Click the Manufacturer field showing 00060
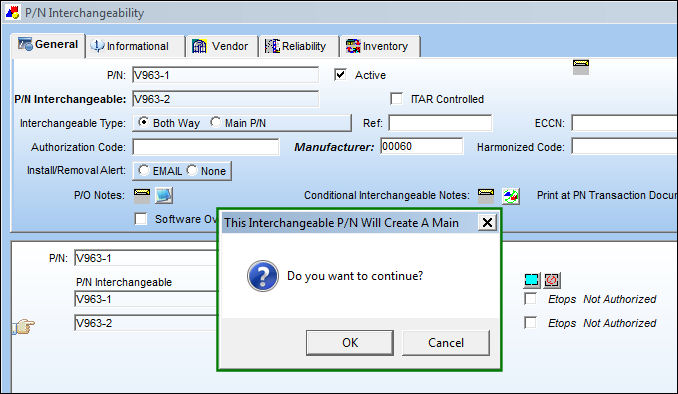678x394 pixels. click(422, 146)
